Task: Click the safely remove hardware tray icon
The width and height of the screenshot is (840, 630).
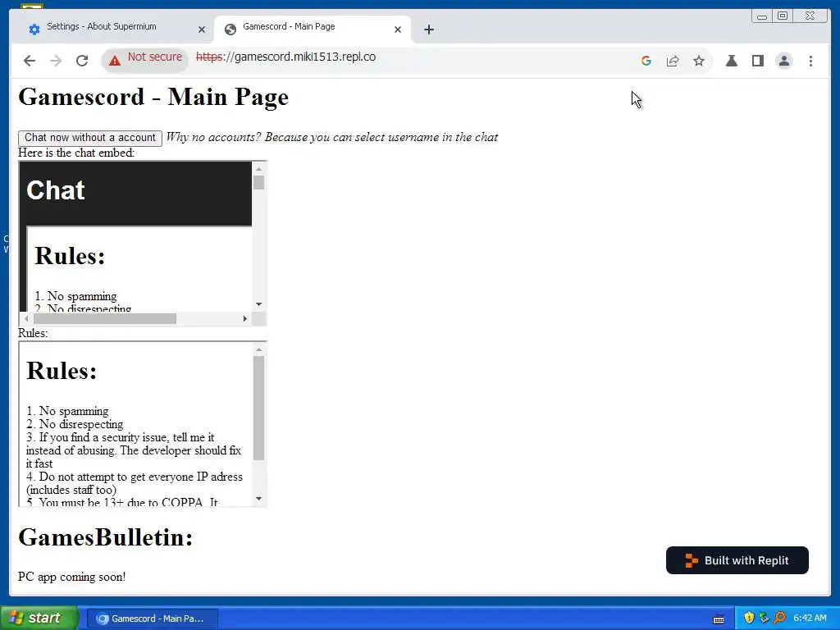Action: point(764,618)
